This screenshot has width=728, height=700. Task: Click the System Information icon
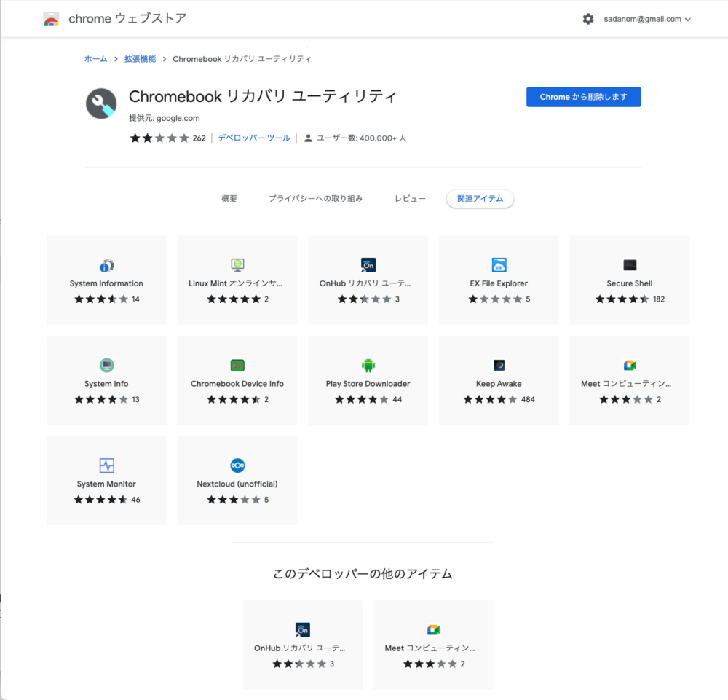pyautogui.click(x=107, y=265)
